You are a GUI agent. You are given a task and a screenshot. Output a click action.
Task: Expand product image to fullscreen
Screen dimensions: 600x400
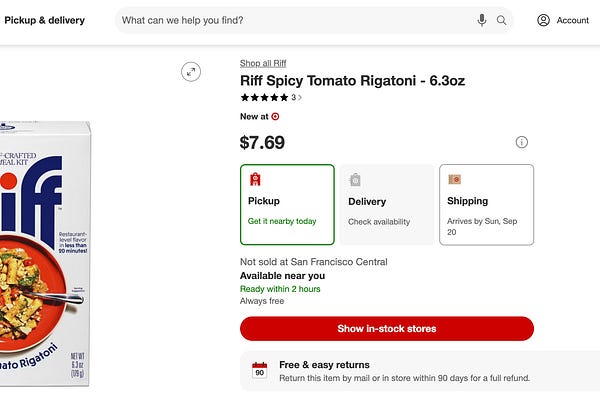[x=191, y=72]
